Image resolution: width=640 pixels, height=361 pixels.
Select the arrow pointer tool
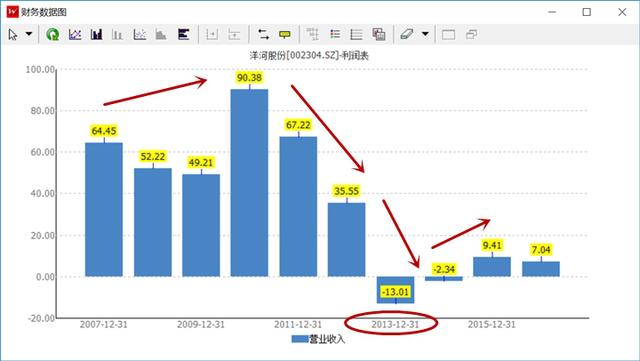pos(13,35)
